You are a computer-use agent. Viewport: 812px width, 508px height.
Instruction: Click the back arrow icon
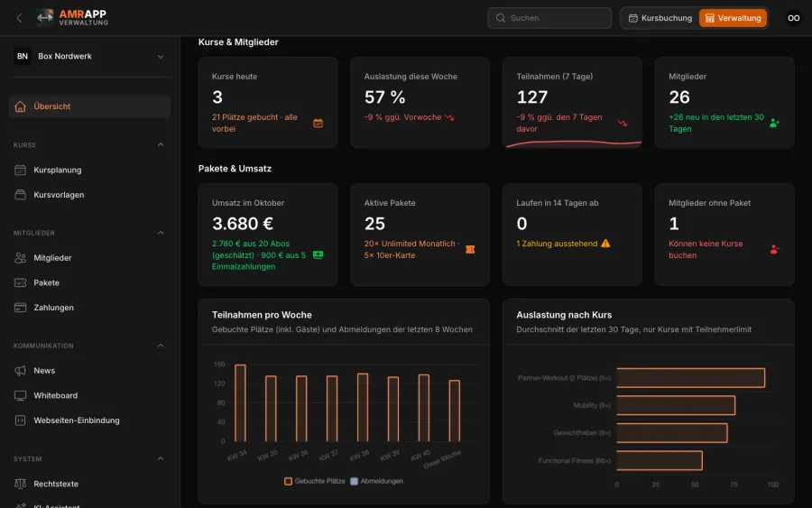pyautogui.click(x=19, y=18)
